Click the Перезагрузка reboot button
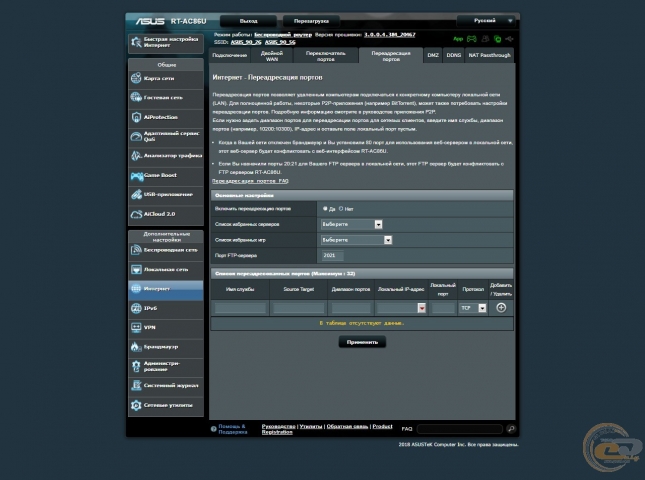645x480 pixels. (311, 21)
